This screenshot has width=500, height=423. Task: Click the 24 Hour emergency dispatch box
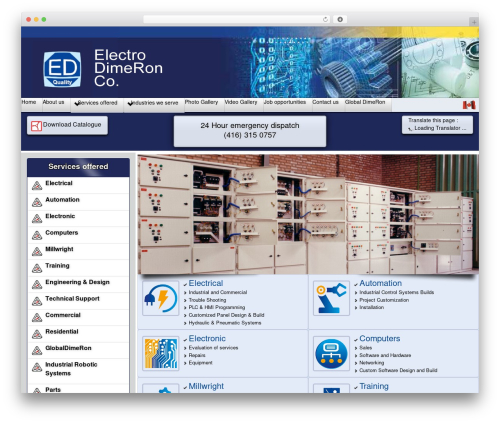coord(250,131)
